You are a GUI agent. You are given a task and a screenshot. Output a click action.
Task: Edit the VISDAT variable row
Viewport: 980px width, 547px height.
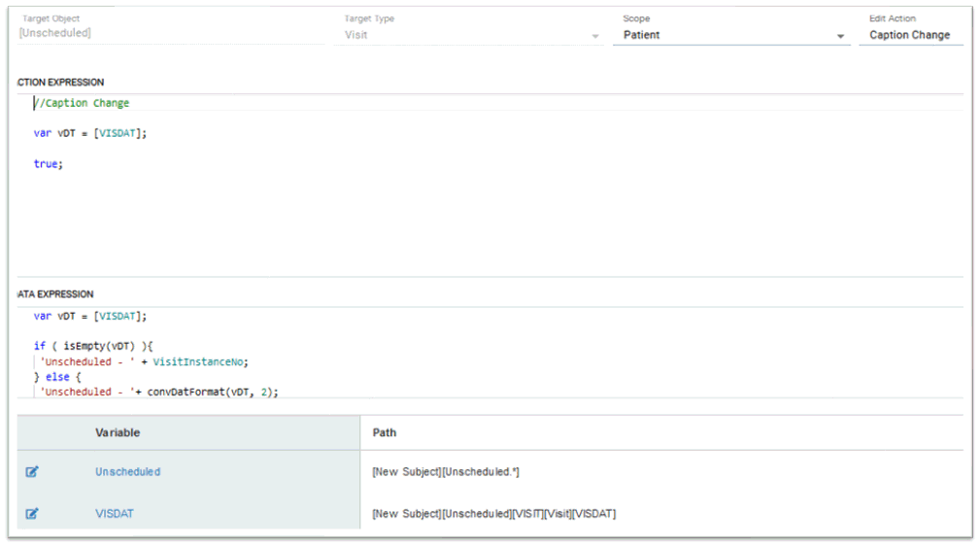coord(32,513)
